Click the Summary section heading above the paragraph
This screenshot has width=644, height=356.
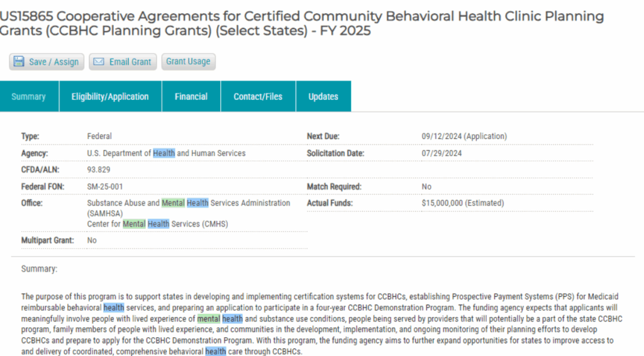pos(39,269)
